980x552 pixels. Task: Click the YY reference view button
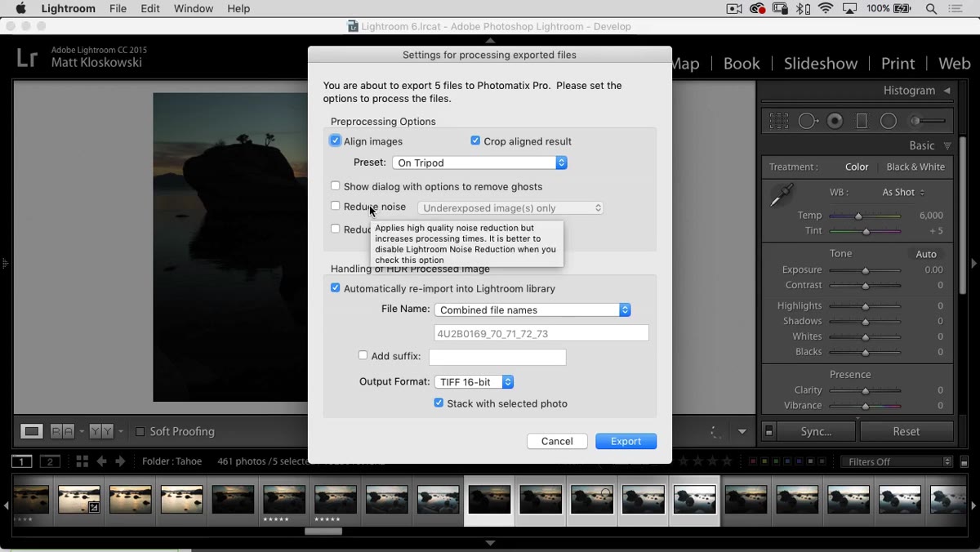(x=101, y=431)
